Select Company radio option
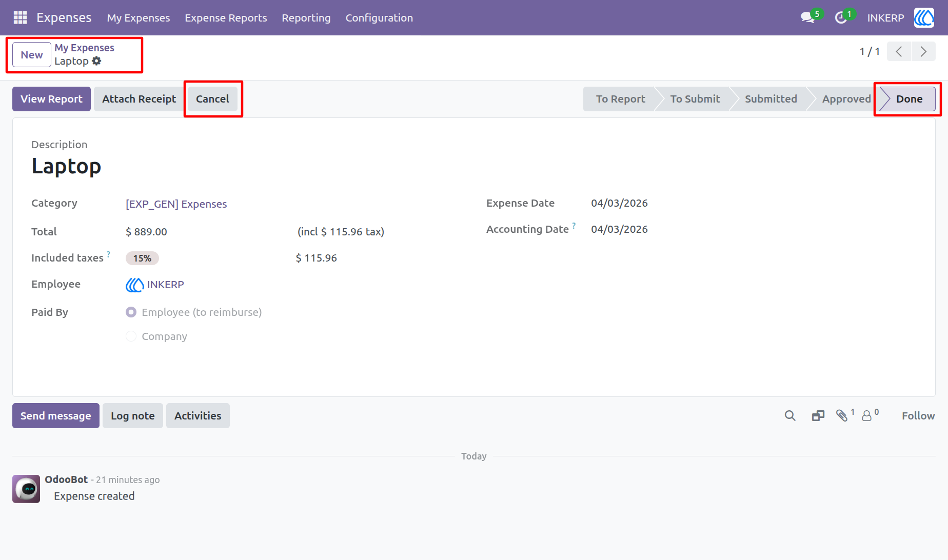The image size is (948, 560). click(x=131, y=336)
